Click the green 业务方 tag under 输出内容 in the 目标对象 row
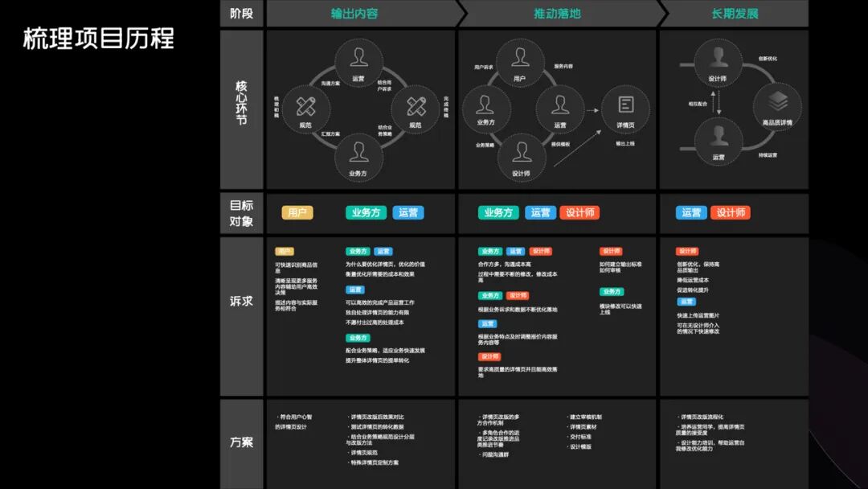Image resolution: width=868 pixels, height=489 pixels. click(366, 212)
